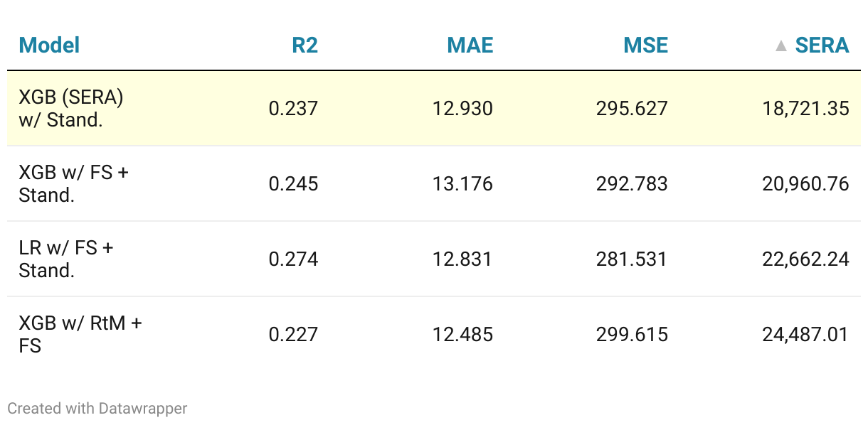Viewport: 868px width, 425px height.
Task: Click R2 value 0.245
Action: tap(293, 184)
